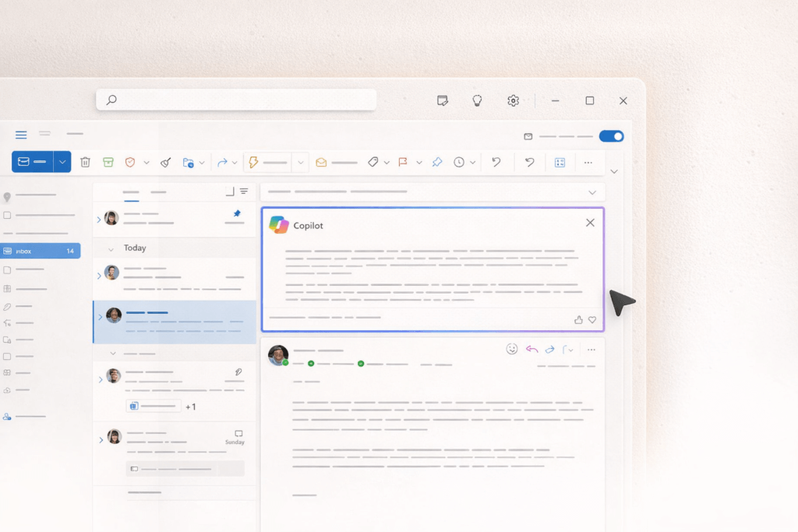Close the Copilot summary card
The image size is (798, 532).
tap(590, 223)
